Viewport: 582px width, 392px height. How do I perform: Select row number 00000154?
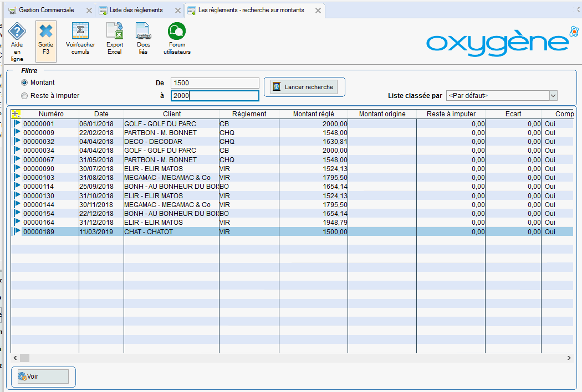click(39, 213)
